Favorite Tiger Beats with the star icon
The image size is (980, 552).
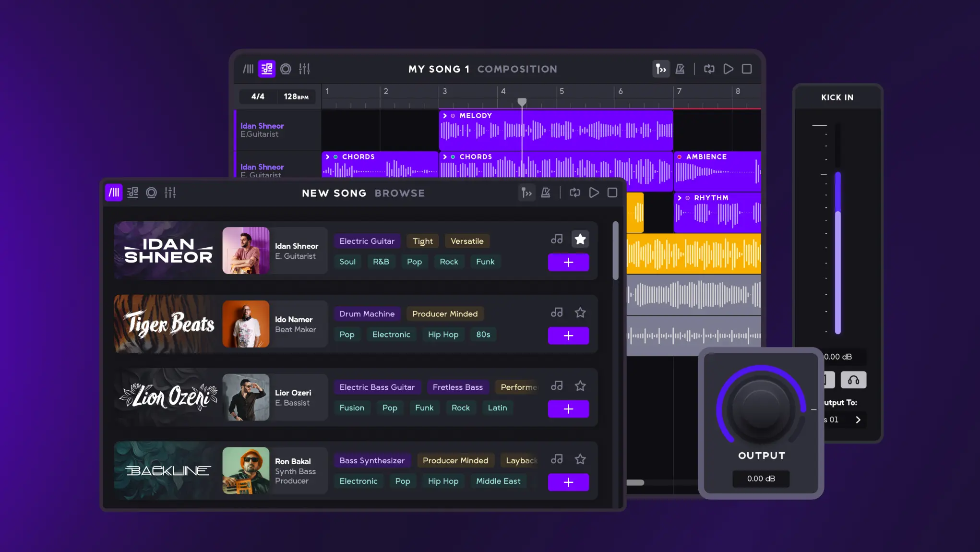(x=580, y=312)
